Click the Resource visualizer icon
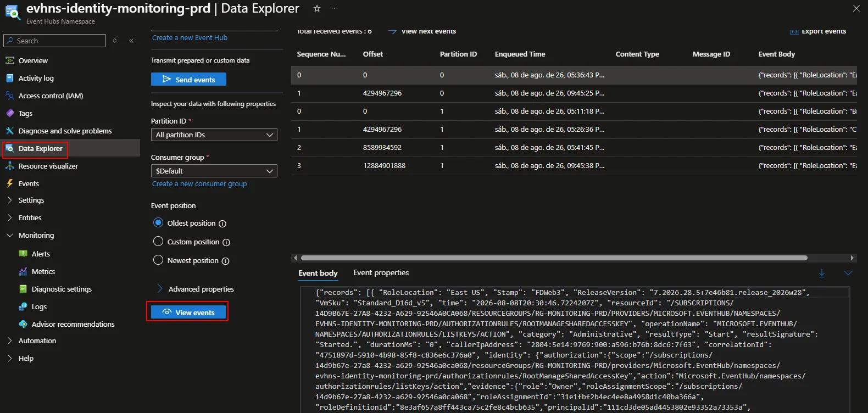 click(9, 166)
